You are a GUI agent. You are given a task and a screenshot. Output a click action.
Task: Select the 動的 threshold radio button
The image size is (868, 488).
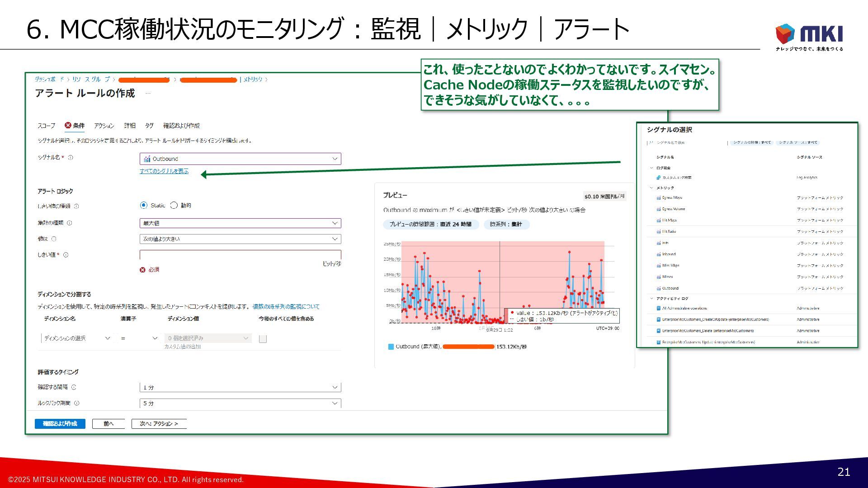tap(174, 205)
